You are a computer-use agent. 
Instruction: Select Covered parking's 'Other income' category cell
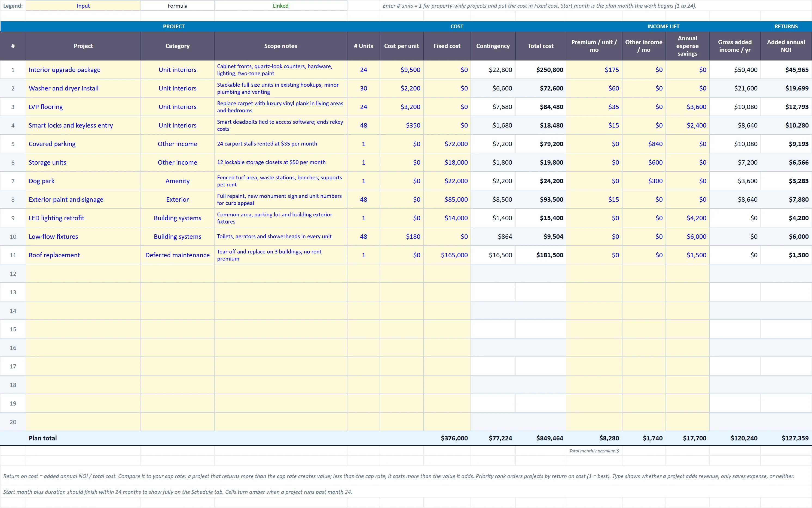pyautogui.click(x=177, y=144)
